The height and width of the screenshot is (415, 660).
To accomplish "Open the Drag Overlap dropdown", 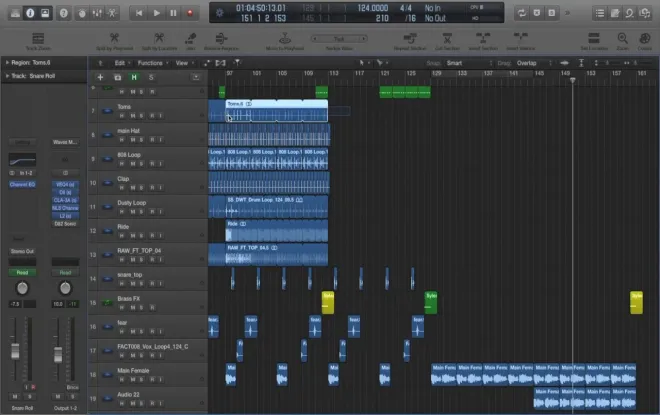I will coord(530,62).
